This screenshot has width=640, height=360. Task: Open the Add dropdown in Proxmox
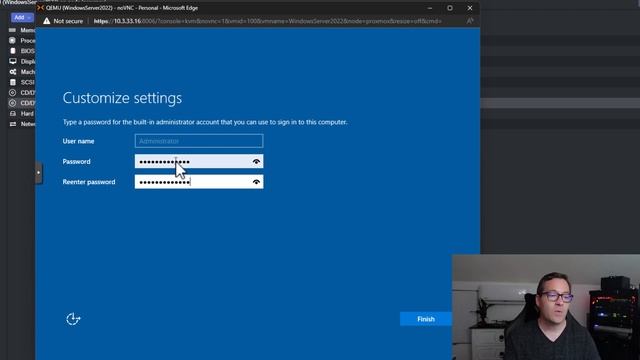tap(21, 18)
